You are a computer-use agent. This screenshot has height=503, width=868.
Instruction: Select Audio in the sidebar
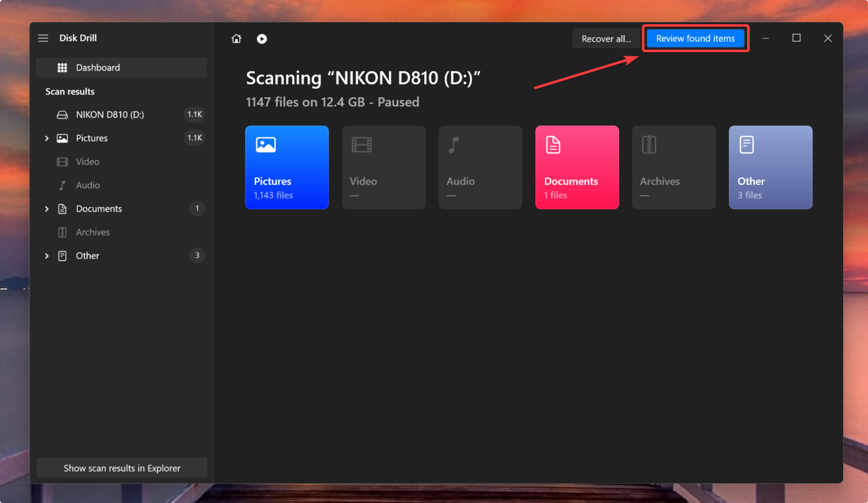tap(122, 185)
